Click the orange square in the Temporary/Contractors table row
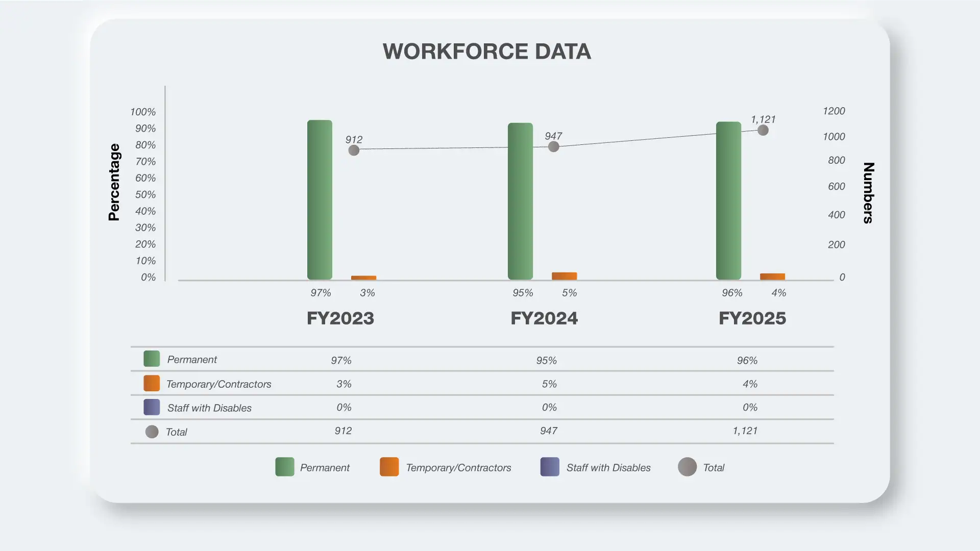The height and width of the screenshot is (551, 980). coord(152,383)
